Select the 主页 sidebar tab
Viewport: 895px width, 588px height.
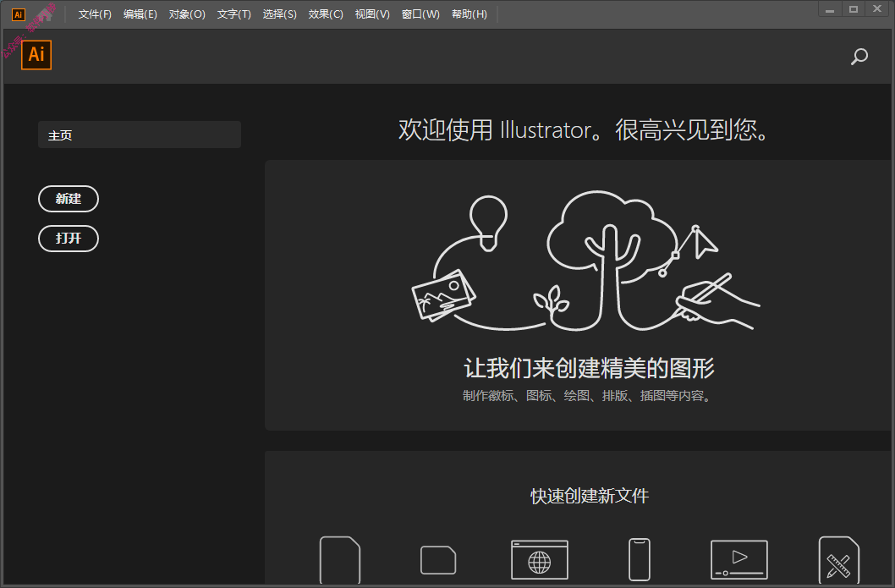140,135
